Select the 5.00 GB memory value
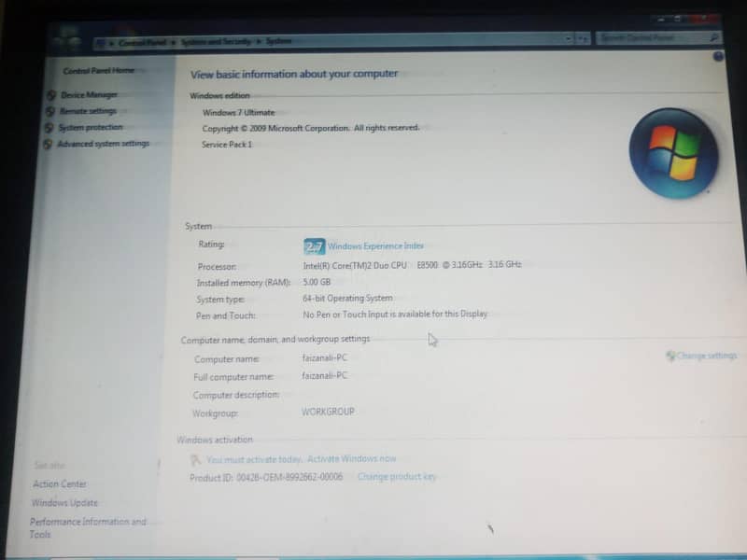This screenshot has height=560, width=747. [x=317, y=282]
